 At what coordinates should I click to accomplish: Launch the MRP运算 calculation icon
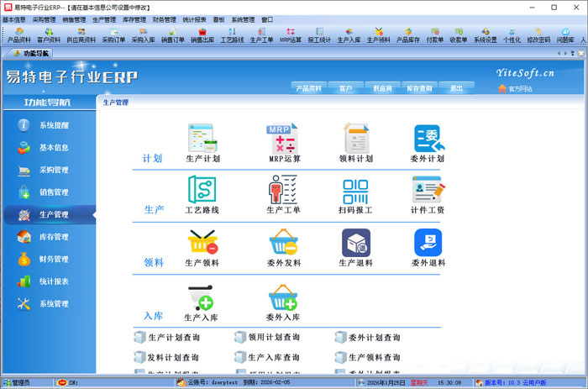click(x=284, y=138)
